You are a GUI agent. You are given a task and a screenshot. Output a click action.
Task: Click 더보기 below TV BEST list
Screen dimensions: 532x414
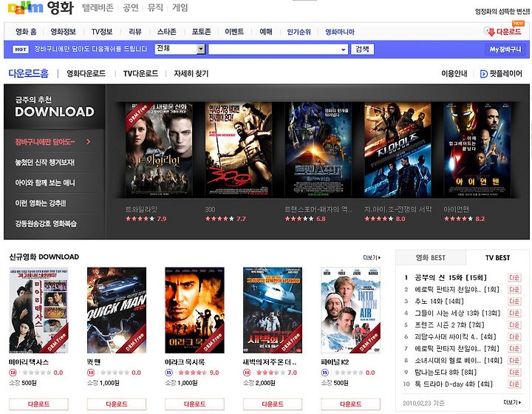pos(512,402)
